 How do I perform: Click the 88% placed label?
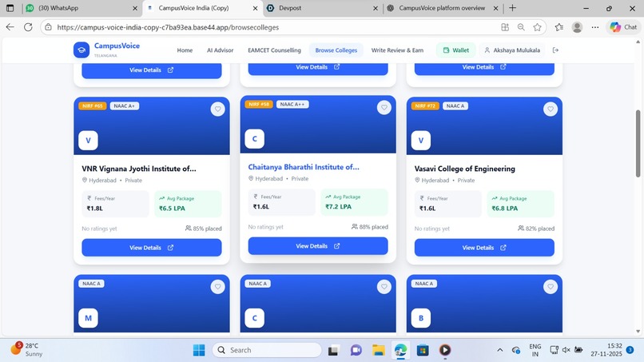[x=370, y=227]
